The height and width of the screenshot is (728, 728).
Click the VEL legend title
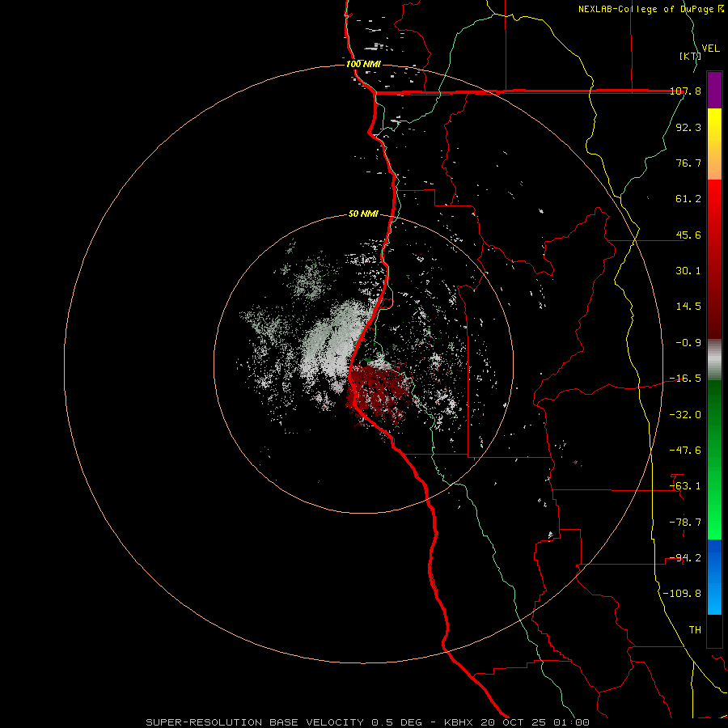point(710,49)
